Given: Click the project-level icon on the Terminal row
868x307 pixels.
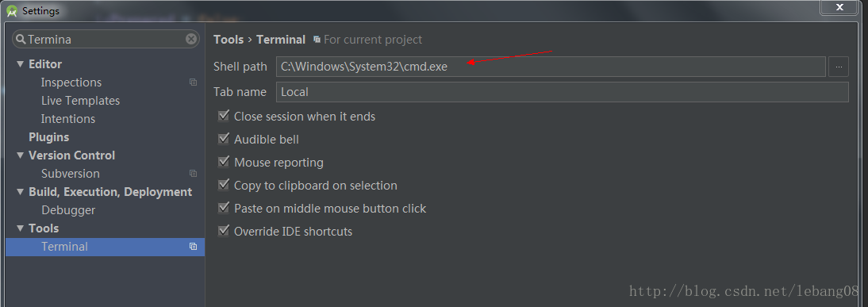Looking at the screenshot, I should pos(193,247).
